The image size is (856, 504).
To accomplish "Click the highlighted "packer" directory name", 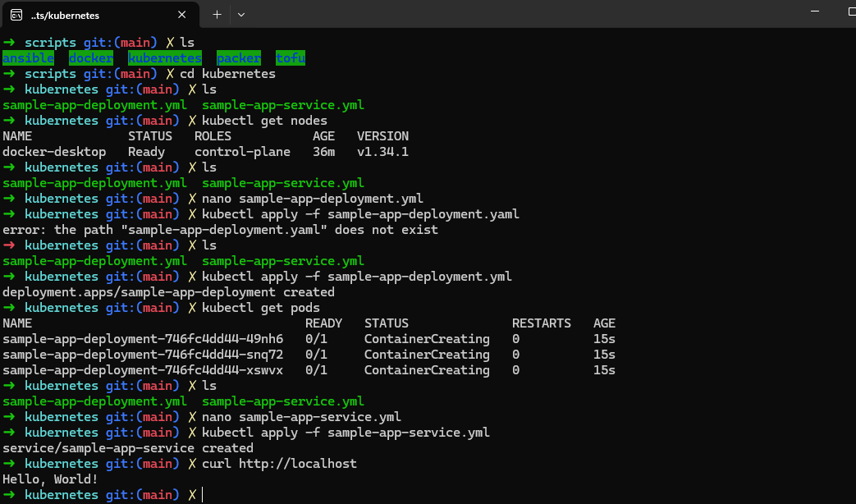I will [x=238, y=57].
